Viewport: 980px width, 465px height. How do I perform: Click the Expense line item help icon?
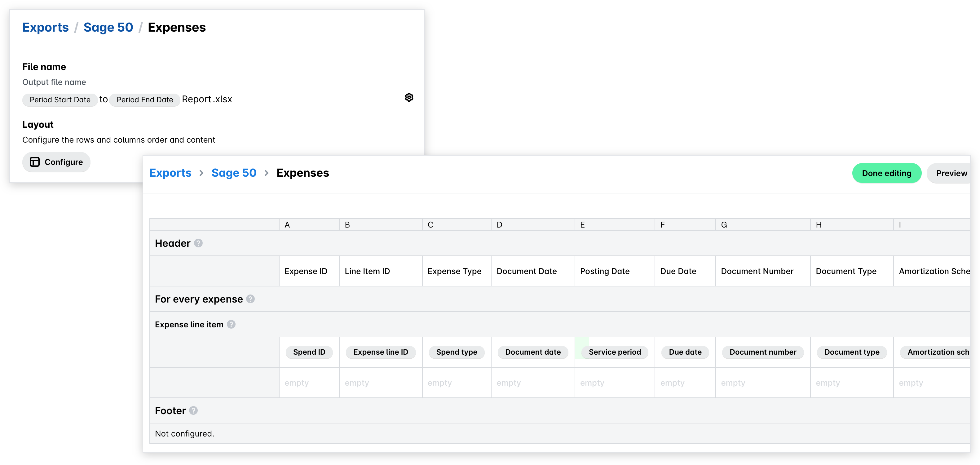(x=231, y=324)
